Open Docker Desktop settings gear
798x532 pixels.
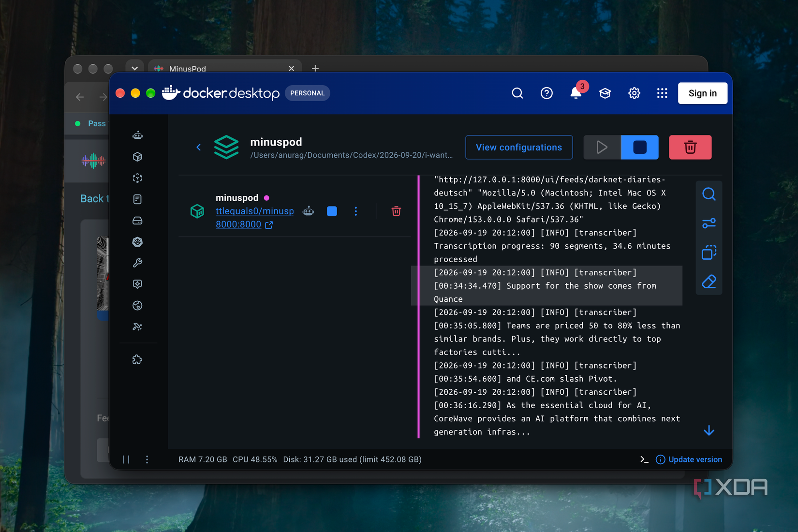click(x=634, y=93)
